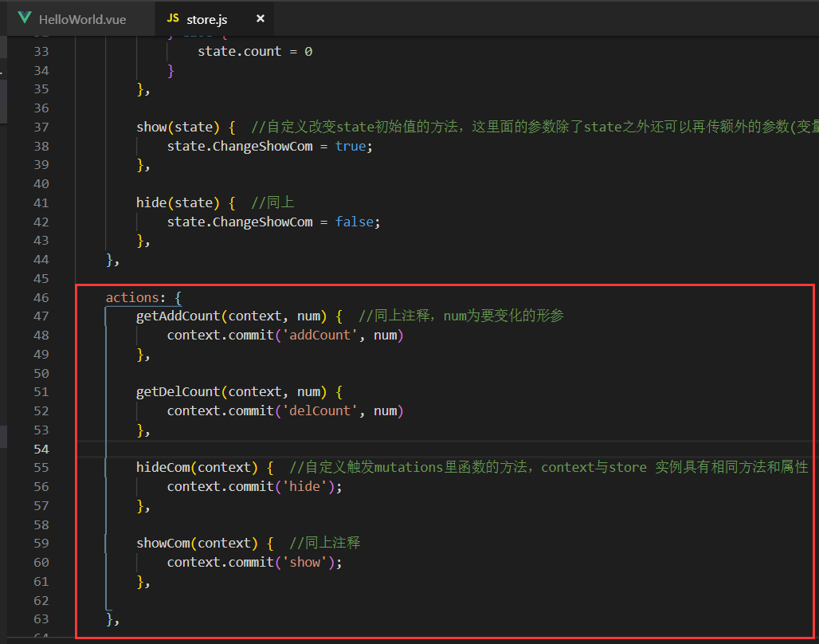819x644 pixels.
Task: Click the show(state) function name
Action: 151,127
